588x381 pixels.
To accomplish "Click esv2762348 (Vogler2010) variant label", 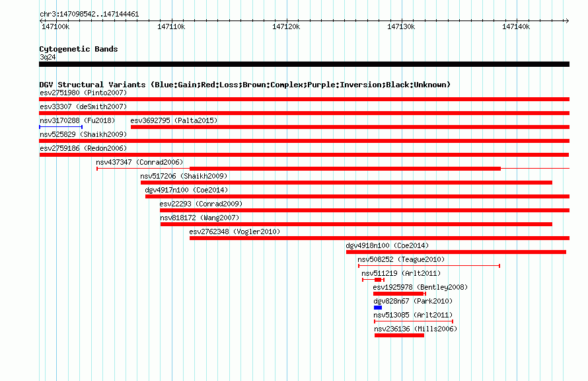I will tap(235, 232).
